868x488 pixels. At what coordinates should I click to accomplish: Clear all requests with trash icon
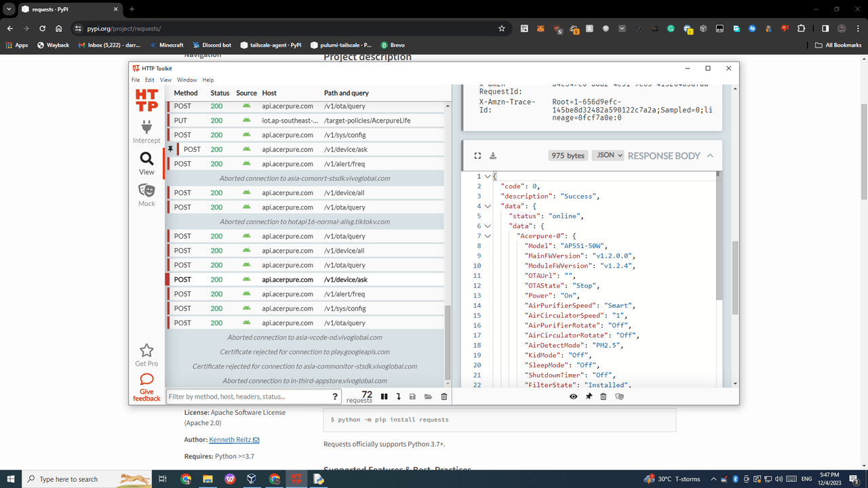(444, 396)
